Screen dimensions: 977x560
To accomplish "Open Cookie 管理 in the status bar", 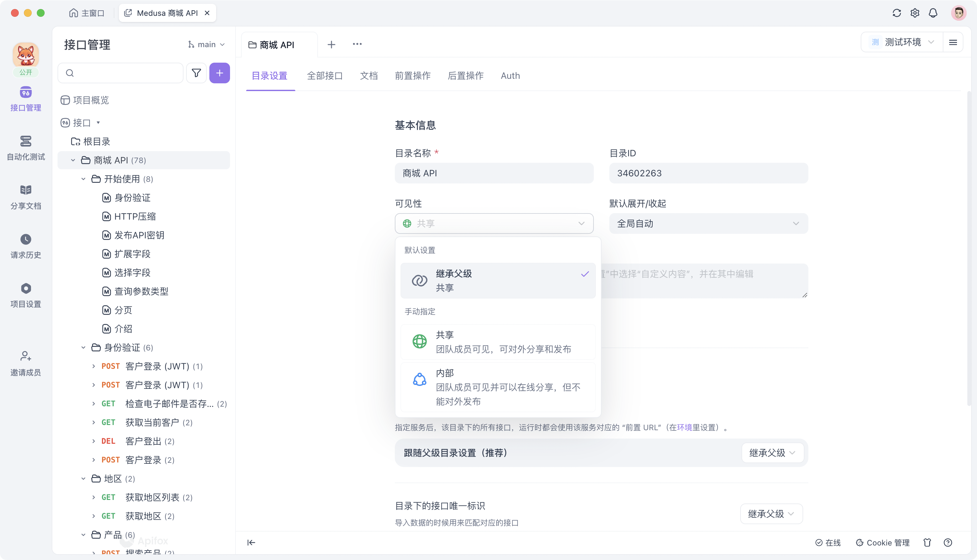I will coord(882,542).
